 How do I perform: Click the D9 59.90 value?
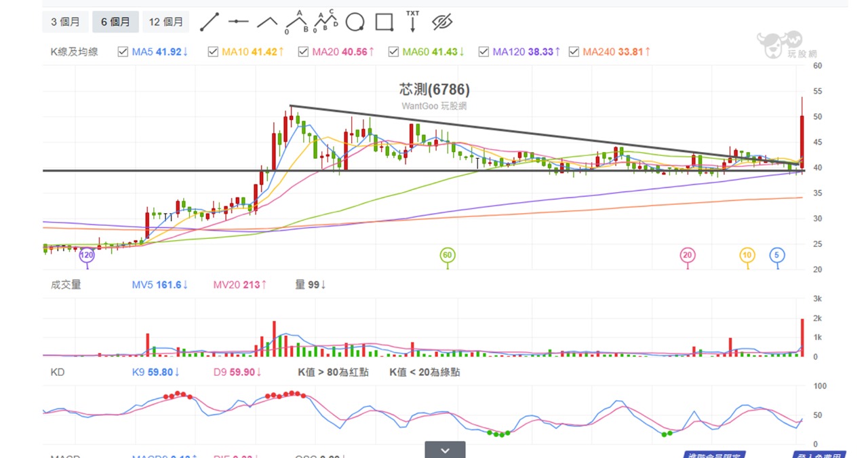(x=238, y=373)
